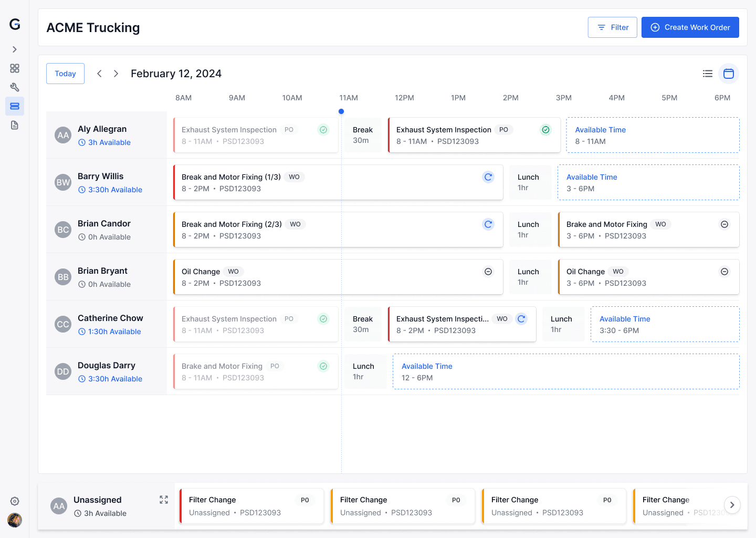Click Brian Candor technician name
This screenshot has height=538, width=756.
point(104,223)
